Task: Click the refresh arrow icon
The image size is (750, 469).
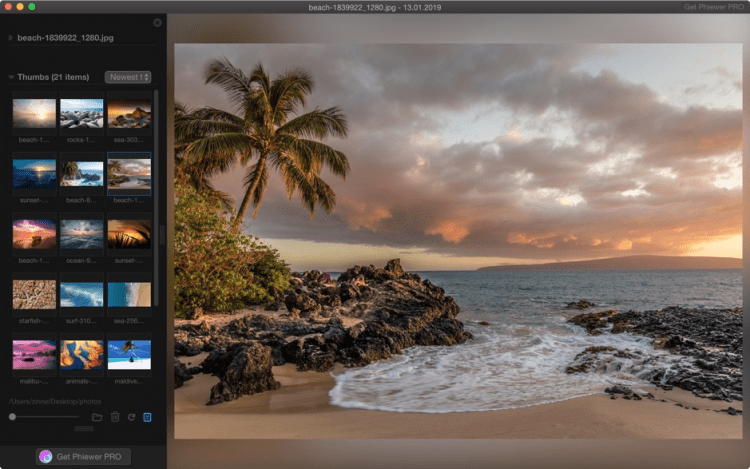Action: click(x=131, y=416)
